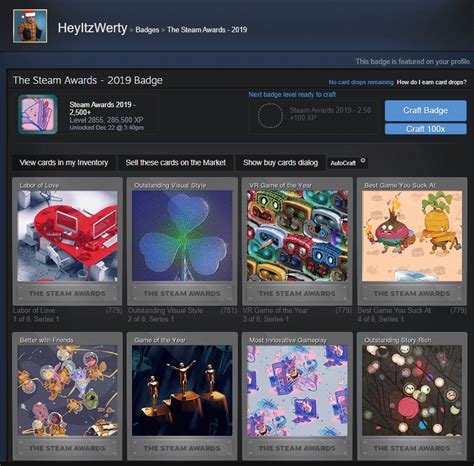Click 'This badge is featured on your profile' text

pyautogui.click(x=413, y=61)
